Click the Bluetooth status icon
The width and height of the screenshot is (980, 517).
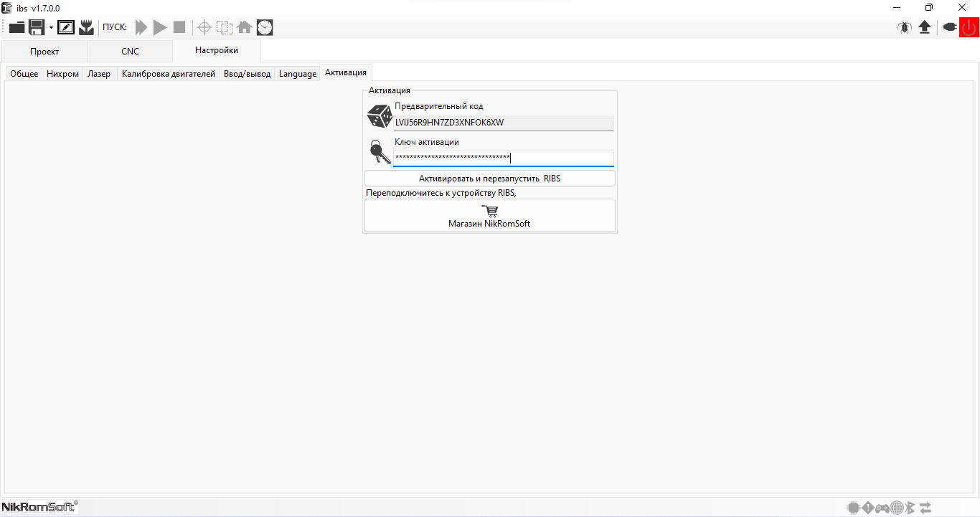tap(909, 508)
